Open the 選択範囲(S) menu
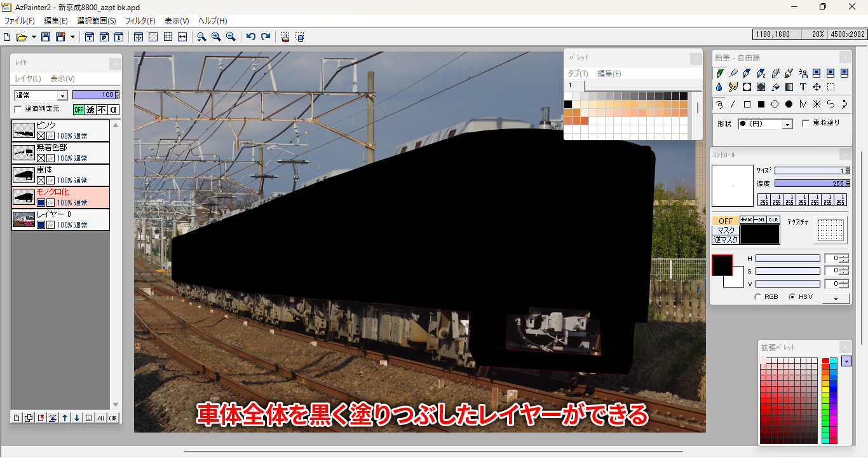Viewport: 868px width, 458px height. (x=96, y=21)
